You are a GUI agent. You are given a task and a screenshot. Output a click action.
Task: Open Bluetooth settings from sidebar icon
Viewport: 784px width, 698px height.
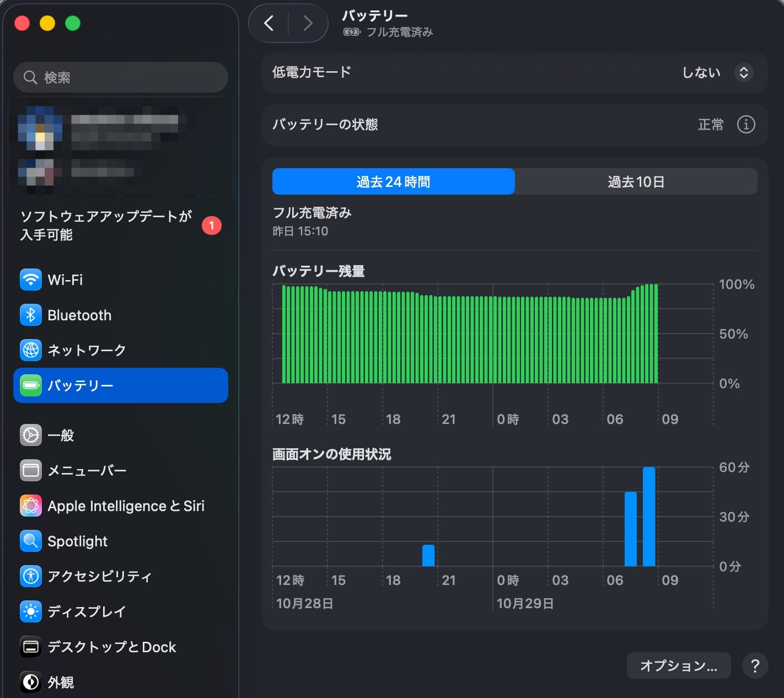[x=31, y=315]
